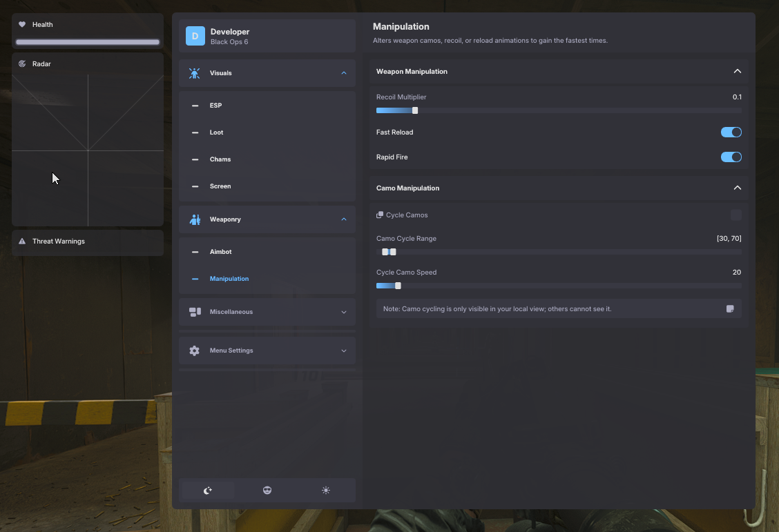The height and width of the screenshot is (532, 779).
Task: Select the dark moon theme icon
Action: (x=208, y=491)
